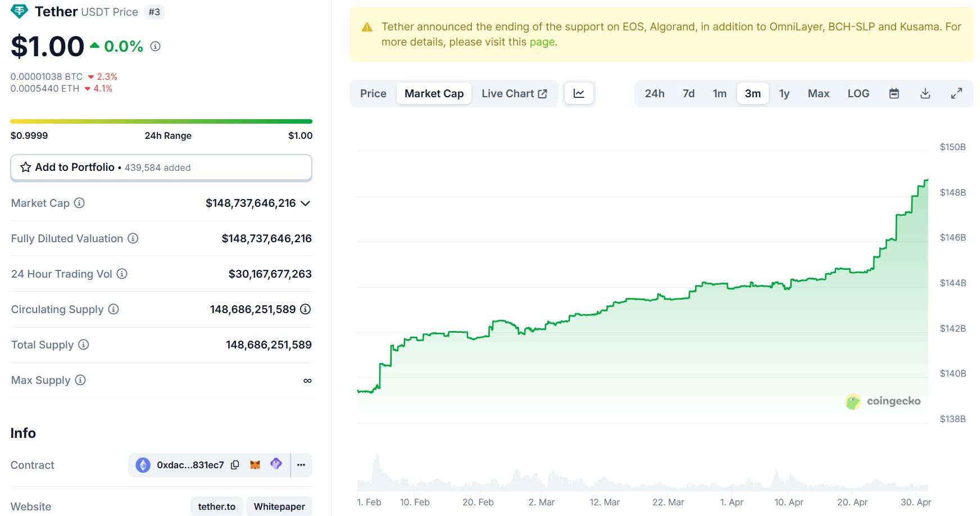Image resolution: width=980 pixels, height=516 pixels.
Task: Download chart data icon
Action: coord(925,93)
